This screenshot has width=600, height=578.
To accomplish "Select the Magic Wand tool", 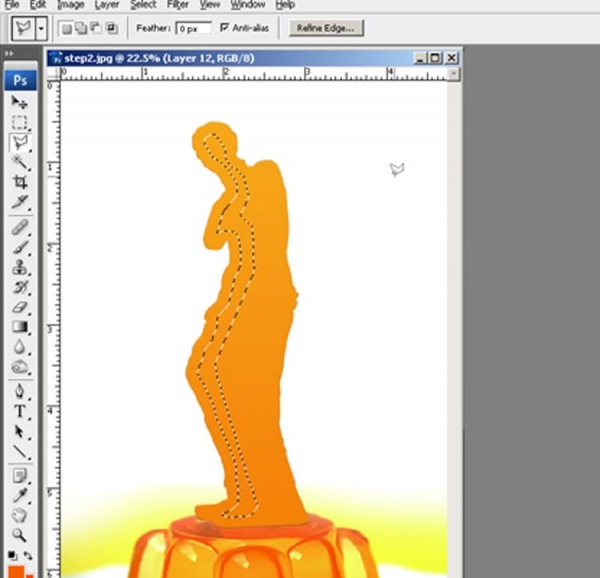I will (19, 163).
